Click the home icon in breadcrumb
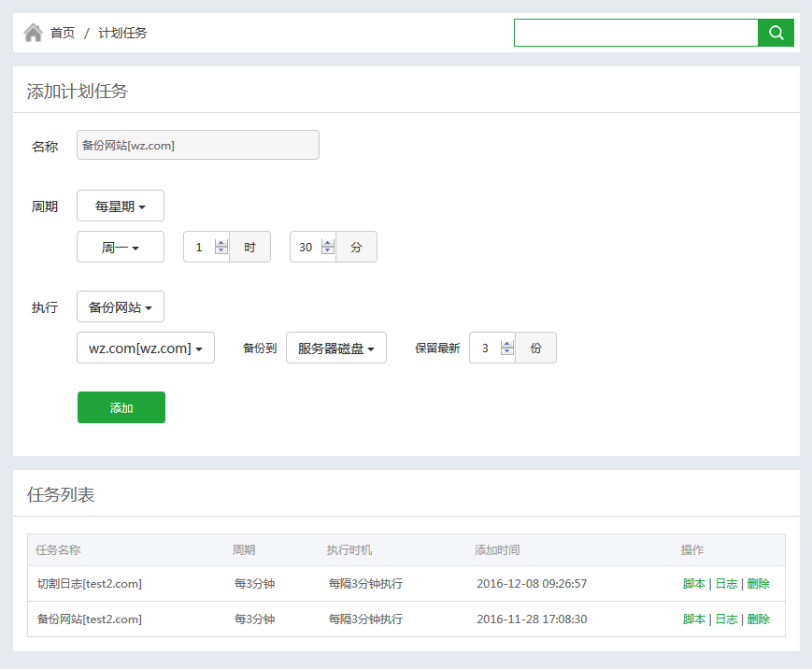 (x=33, y=33)
